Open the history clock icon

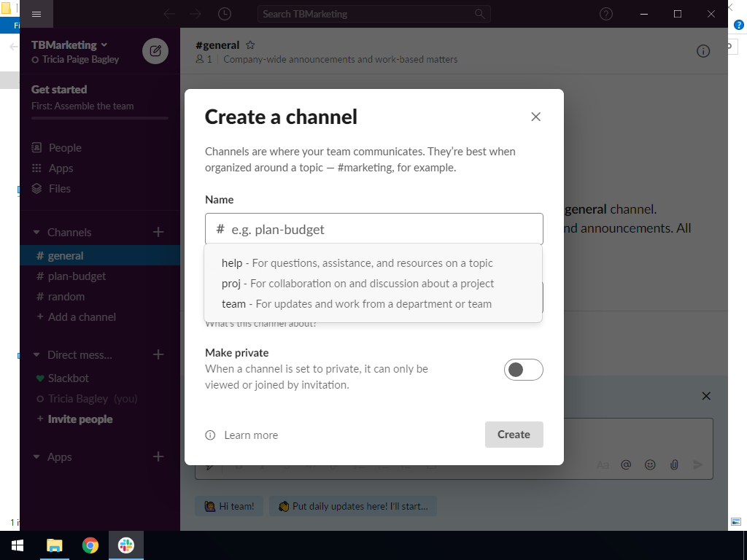[225, 14]
